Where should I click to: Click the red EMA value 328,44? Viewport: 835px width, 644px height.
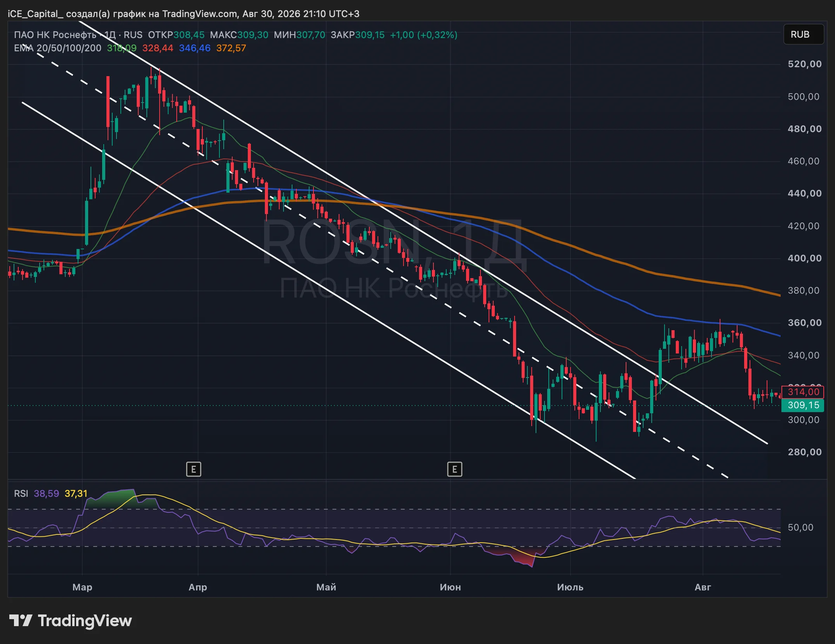(x=158, y=48)
